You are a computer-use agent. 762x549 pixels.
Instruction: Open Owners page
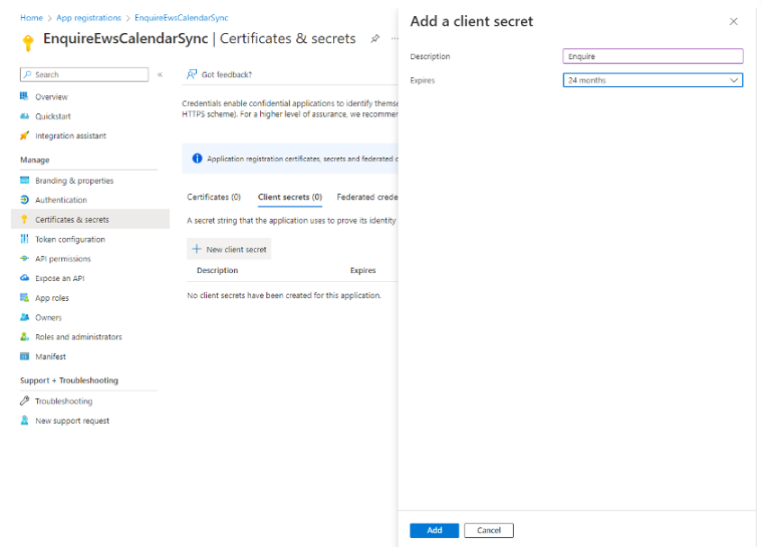[x=48, y=317]
